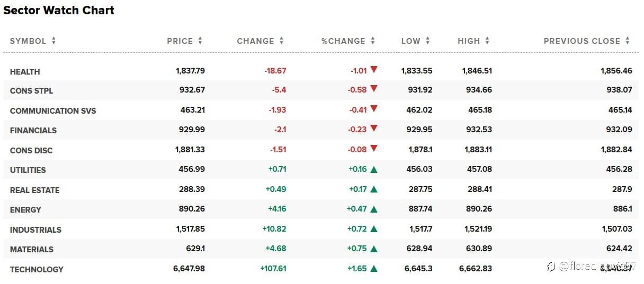Toggle sorting with the CHANGE column arrows
This screenshot has height=284, width=644.
click(x=282, y=41)
